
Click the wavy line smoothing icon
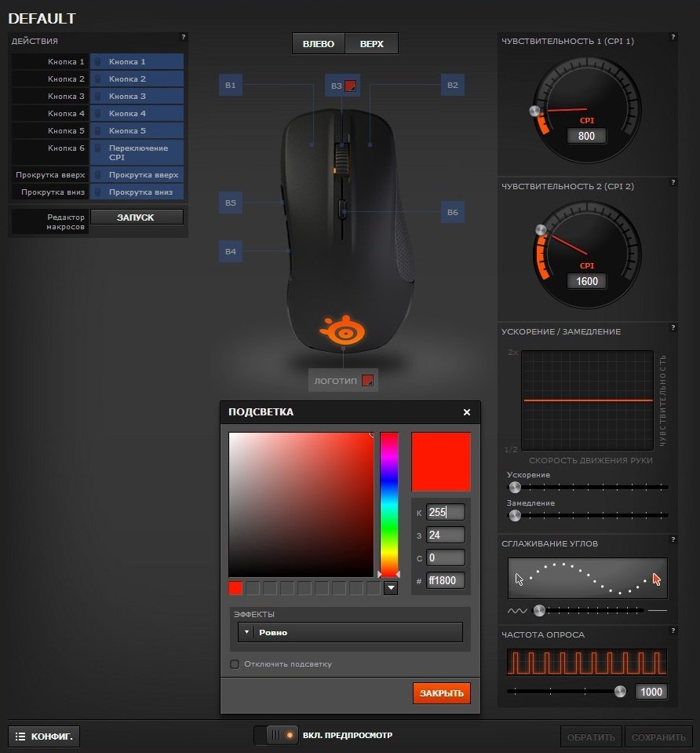[517, 611]
